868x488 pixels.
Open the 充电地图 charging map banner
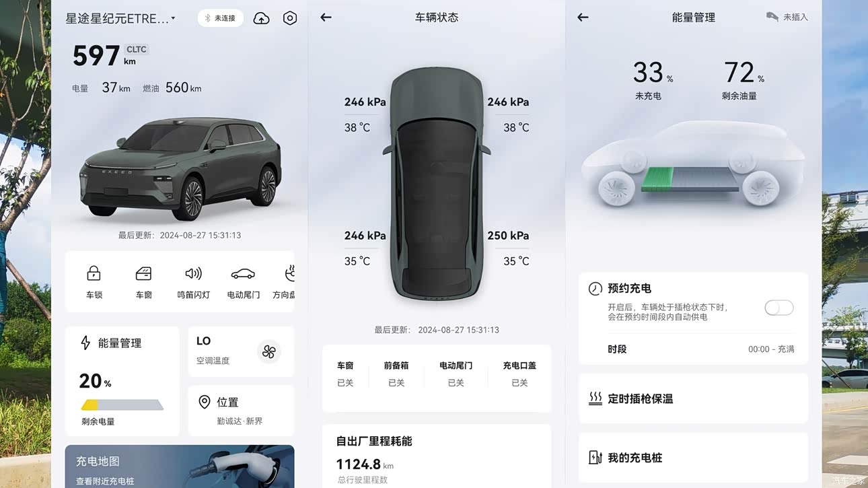click(x=180, y=466)
